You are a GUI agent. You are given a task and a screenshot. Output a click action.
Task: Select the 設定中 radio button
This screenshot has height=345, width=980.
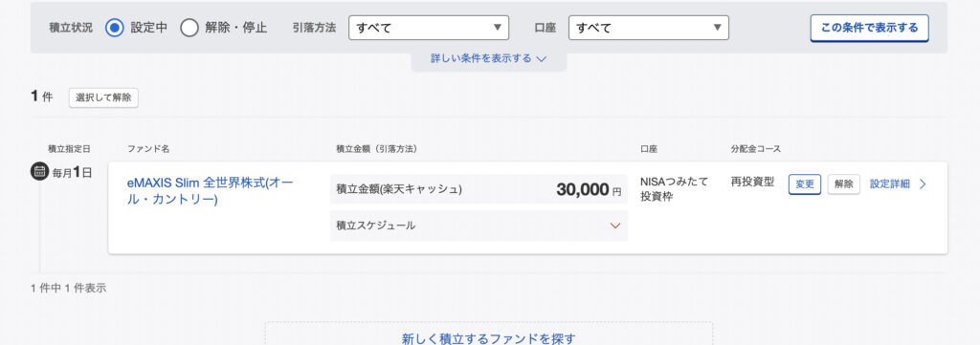point(115,28)
